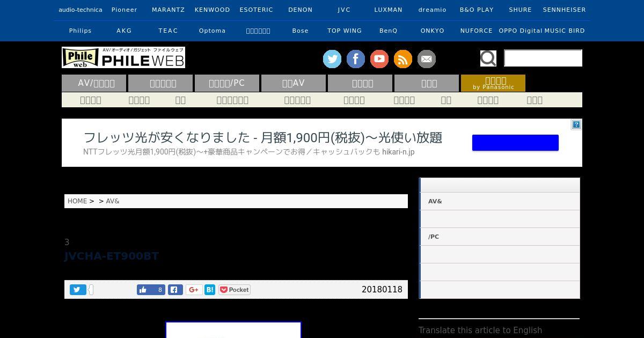This screenshot has width=644, height=338.
Task: Open the Optoma brand link
Action: (x=213, y=31)
